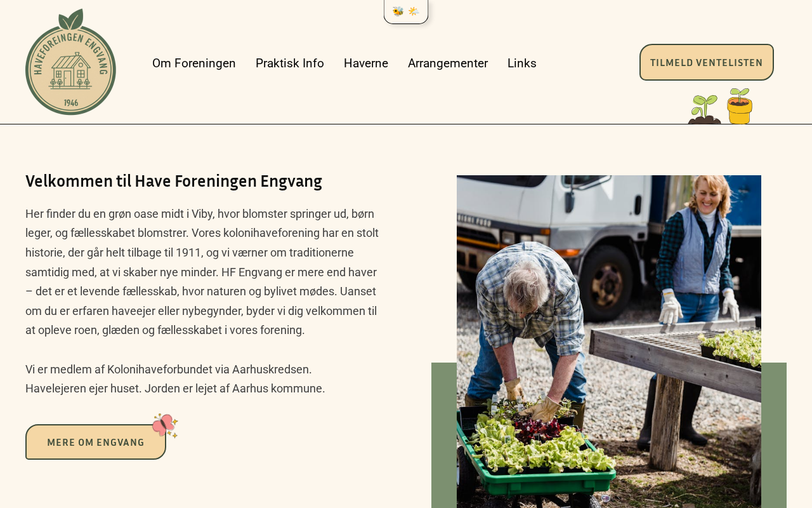Click the photo of gardeners with lettuce
Screen dimensions: 812x508
tap(609, 342)
